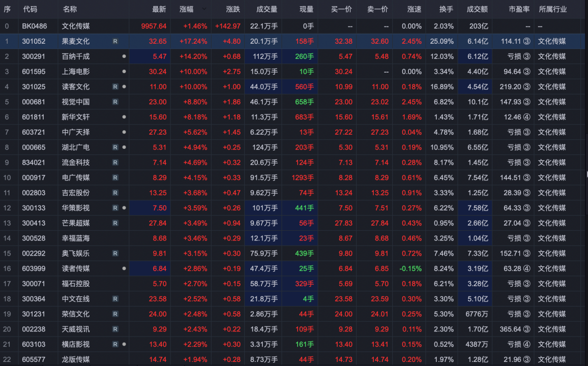Click the R badge beside 视觉中国
This screenshot has width=588, height=366.
[x=115, y=102]
